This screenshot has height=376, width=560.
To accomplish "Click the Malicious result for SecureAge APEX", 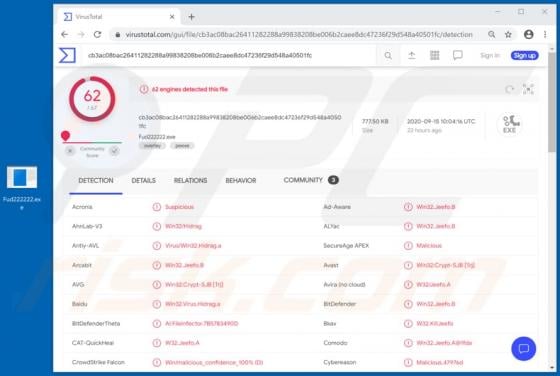I will pyautogui.click(x=429, y=246).
